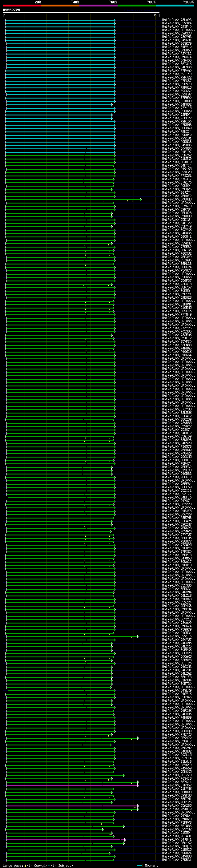Select label UniRef100_C0P455
The image size is (197, 868).
(177, 60)
